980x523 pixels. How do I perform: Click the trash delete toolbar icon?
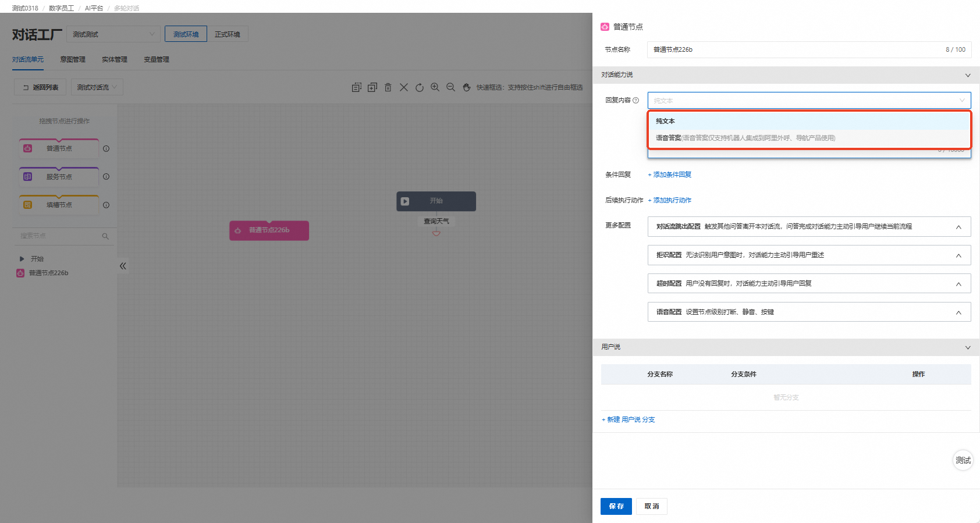[388, 87]
